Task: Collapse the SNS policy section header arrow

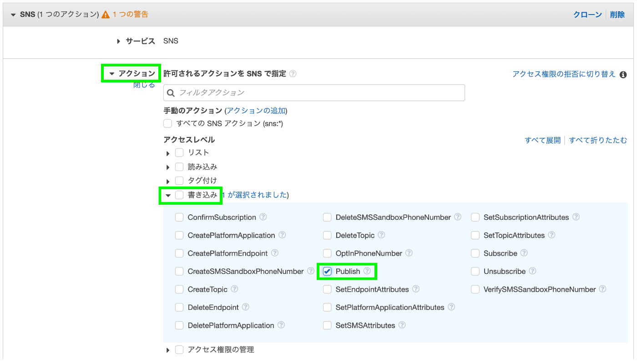Action: (x=13, y=15)
